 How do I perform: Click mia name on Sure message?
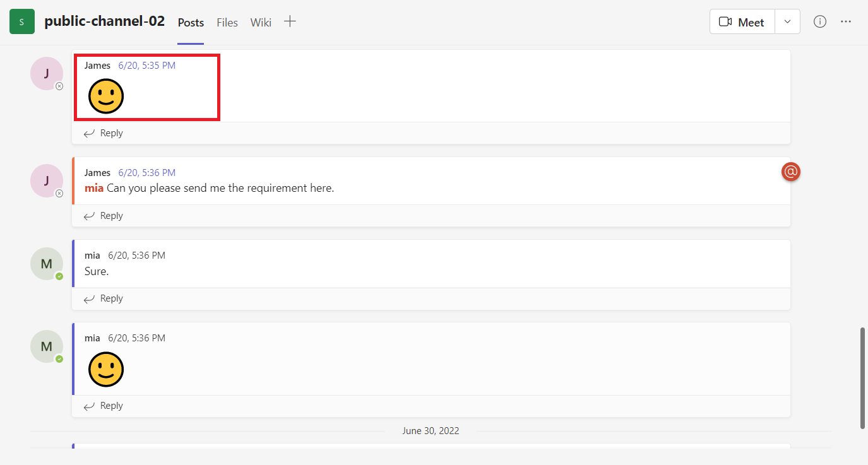(x=92, y=255)
